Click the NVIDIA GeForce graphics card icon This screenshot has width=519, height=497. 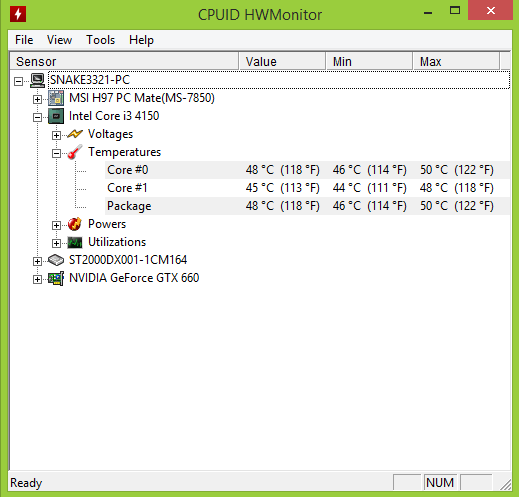[56, 278]
